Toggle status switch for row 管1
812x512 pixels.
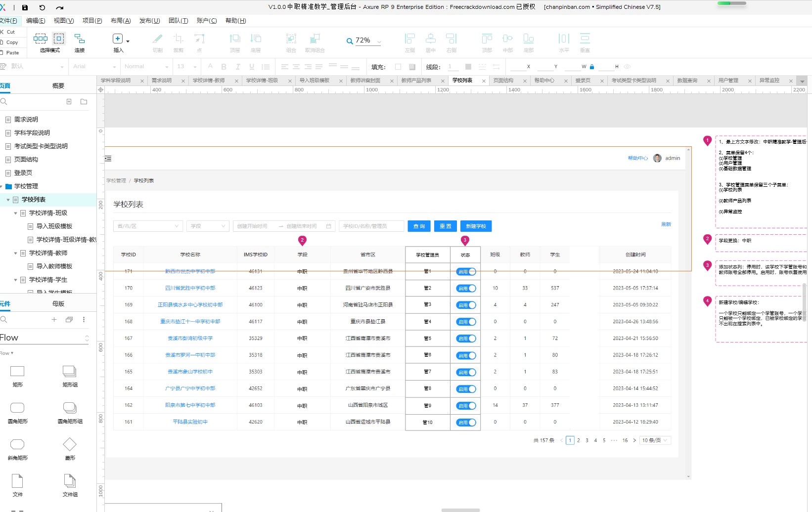click(x=466, y=272)
